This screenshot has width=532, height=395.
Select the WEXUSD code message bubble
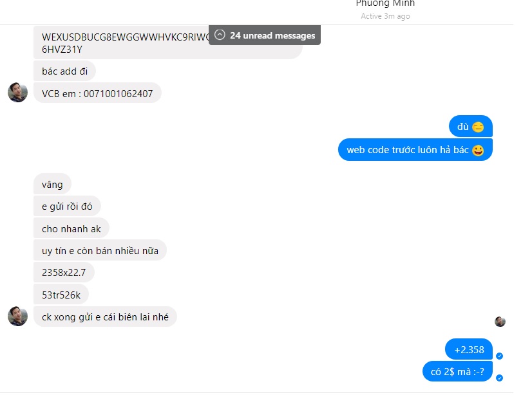pyautogui.click(x=167, y=42)
